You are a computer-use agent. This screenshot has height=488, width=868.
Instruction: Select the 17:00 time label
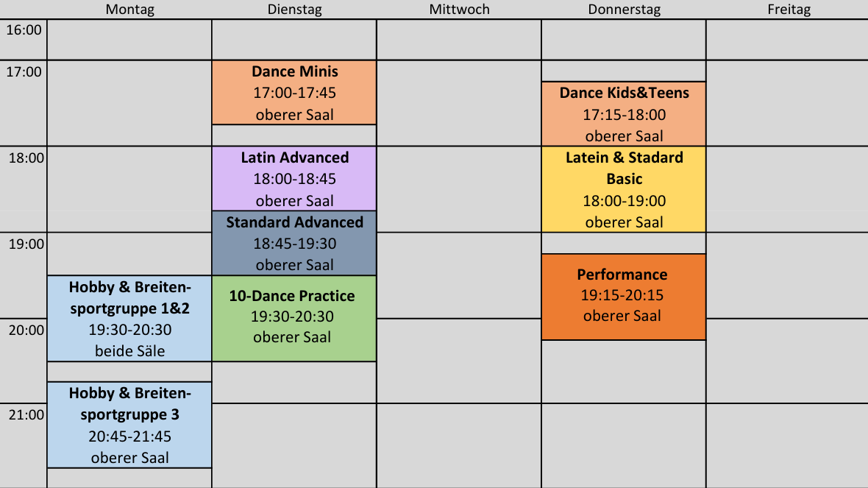click(x=24, y=72)
